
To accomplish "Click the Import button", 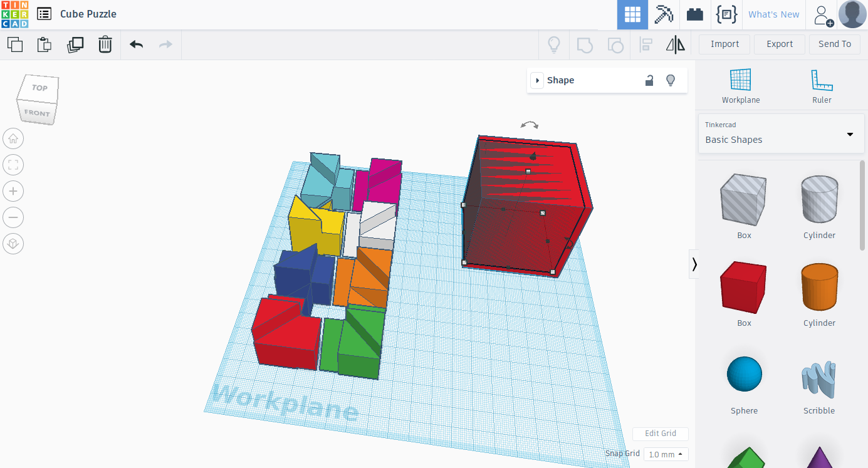I will tap(724, 44).
